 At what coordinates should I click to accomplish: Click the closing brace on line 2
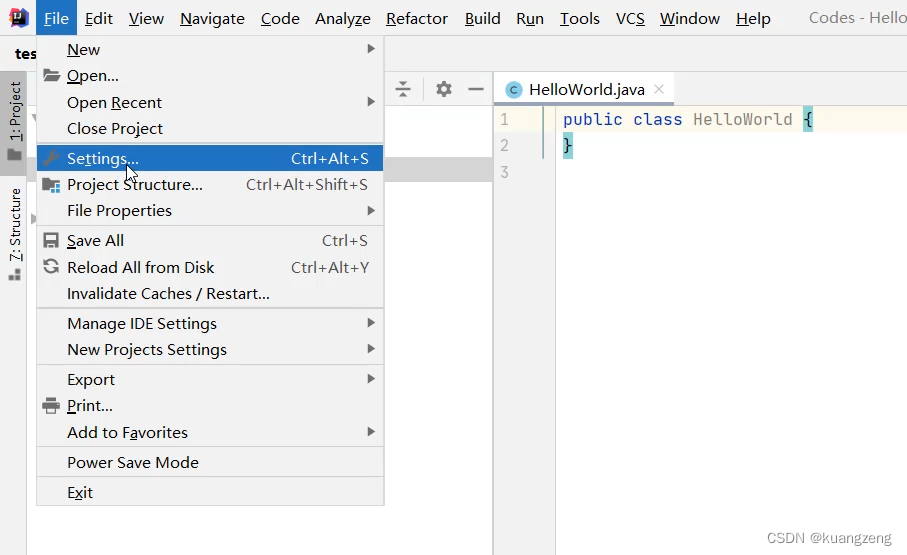coord(567,145)
